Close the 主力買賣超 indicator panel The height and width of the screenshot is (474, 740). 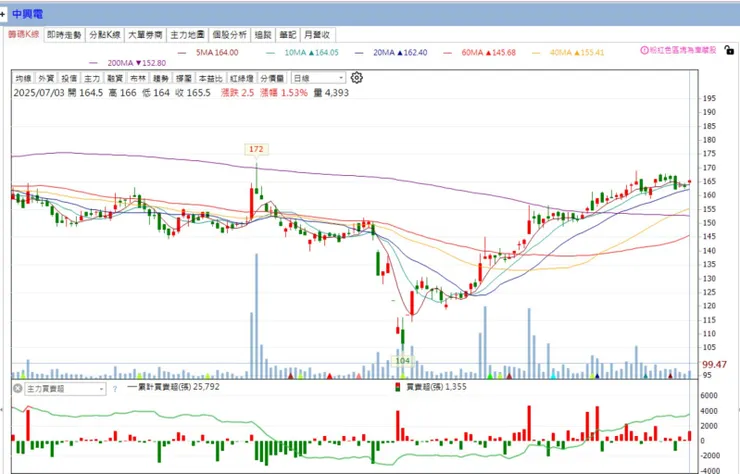[17, 389]
